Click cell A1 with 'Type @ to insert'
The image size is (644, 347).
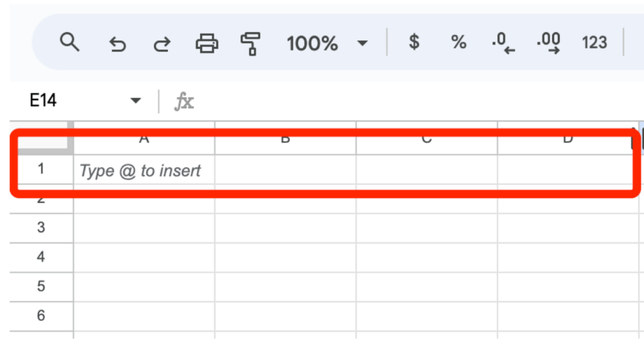(x=143, y=170)
